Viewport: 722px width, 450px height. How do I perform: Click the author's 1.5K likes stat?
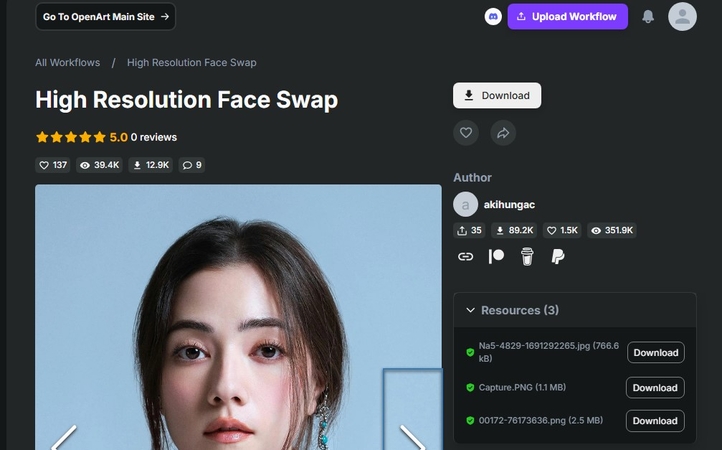(x=562, y=230)
